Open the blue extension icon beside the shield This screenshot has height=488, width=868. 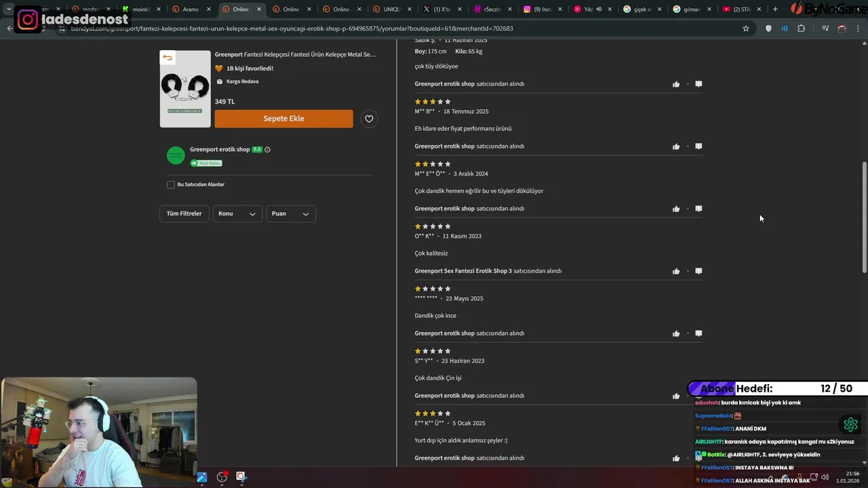[x=785, y=28]
